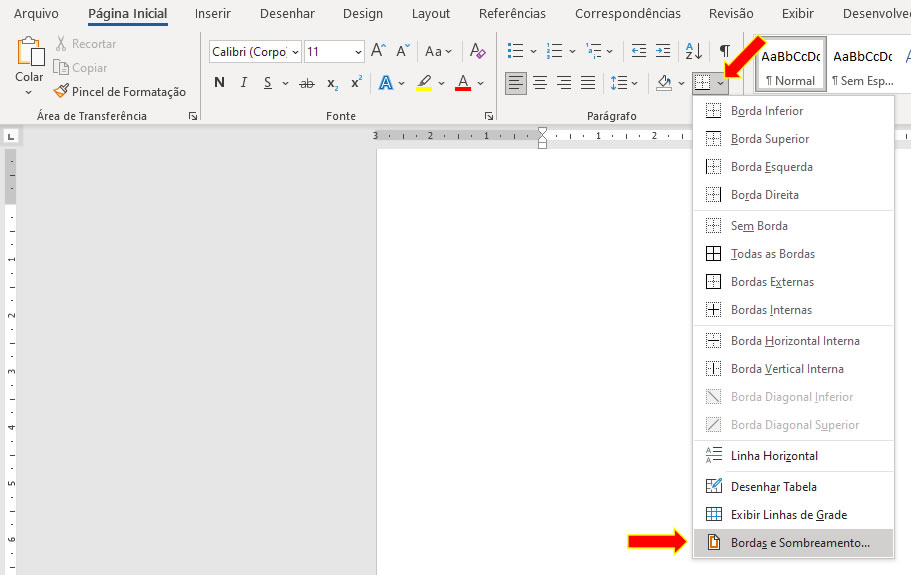Screen dimensions: 911x575
Task: Decrease font size with the smaller A icon
Action: (x=403, y=51)
